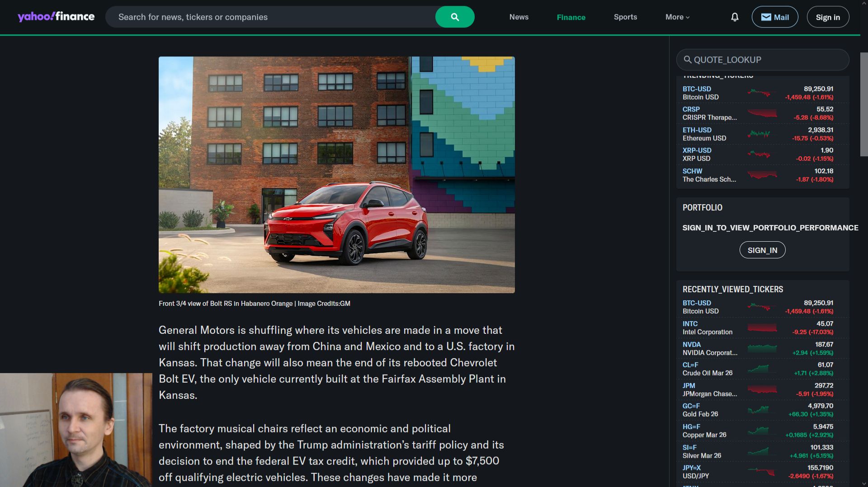
Task: Open the HG=F ticker link
Action: coord(691,427)
